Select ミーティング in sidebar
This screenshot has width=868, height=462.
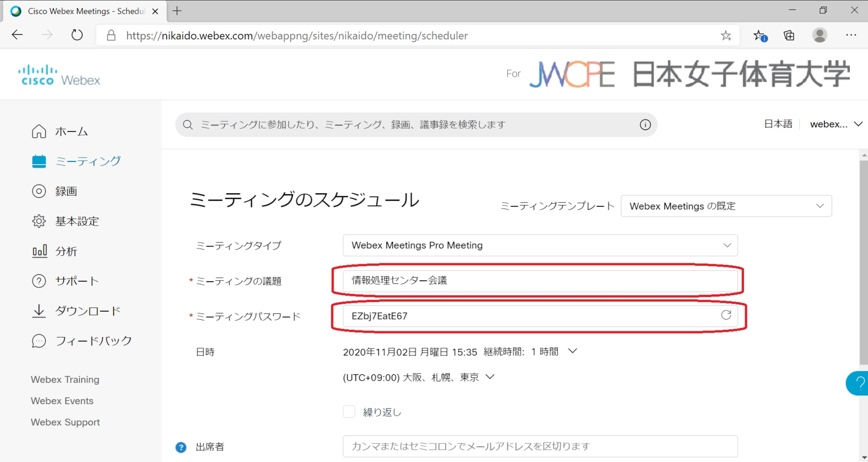pos(76,161)
